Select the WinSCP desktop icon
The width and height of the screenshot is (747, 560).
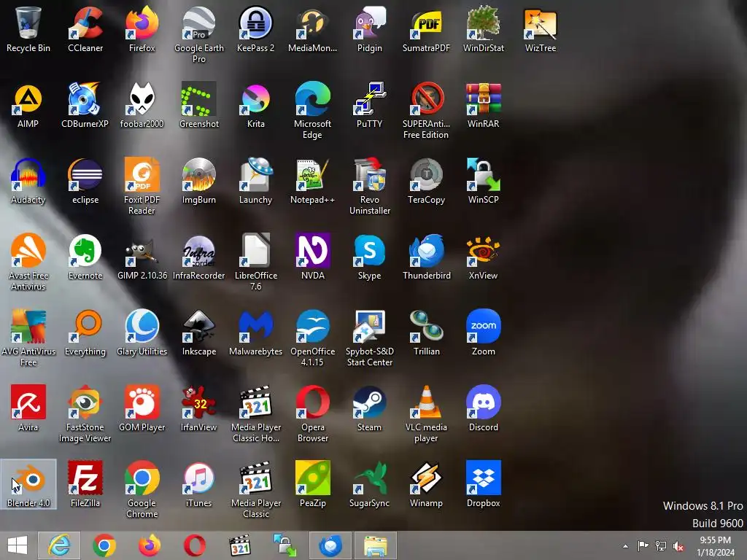(483, 181)
